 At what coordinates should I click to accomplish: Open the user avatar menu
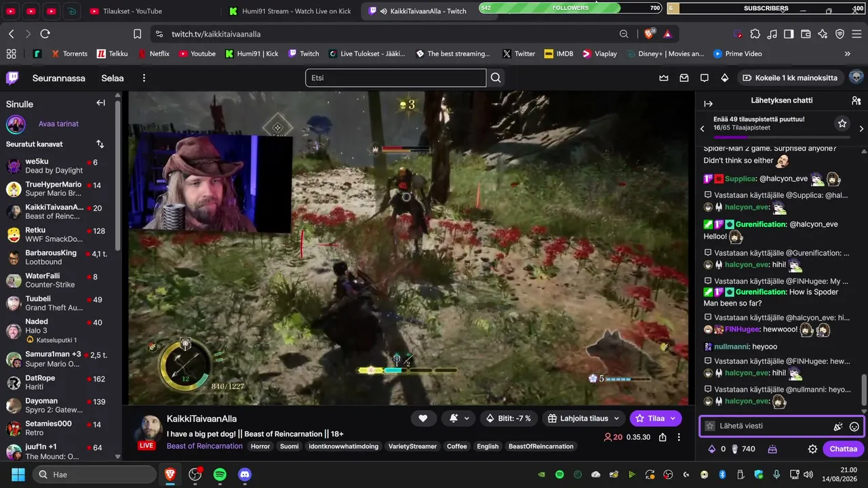[856, 77]
